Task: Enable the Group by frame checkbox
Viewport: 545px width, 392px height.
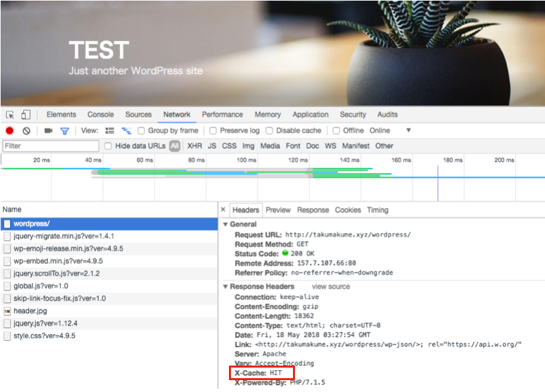Action: point(141,131)
